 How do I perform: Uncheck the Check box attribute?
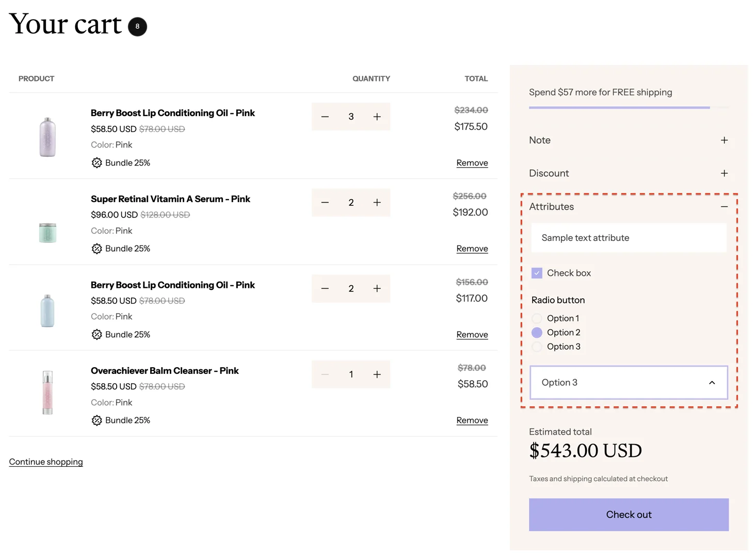(x=537, y=273)
